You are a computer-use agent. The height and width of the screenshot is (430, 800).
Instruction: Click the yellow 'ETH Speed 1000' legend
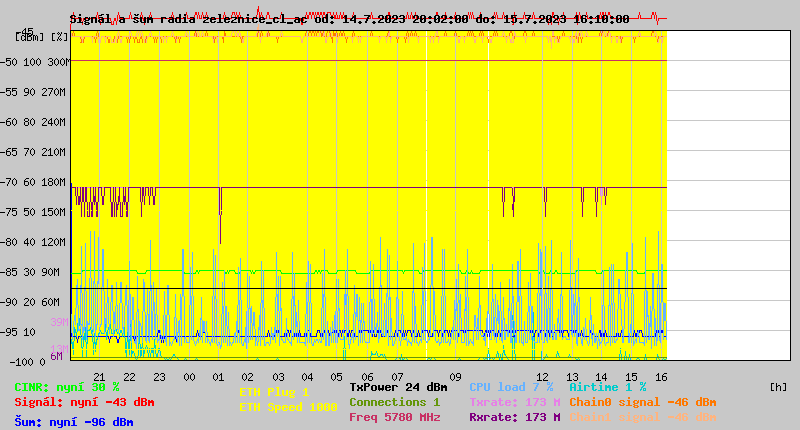pos(288,407)
